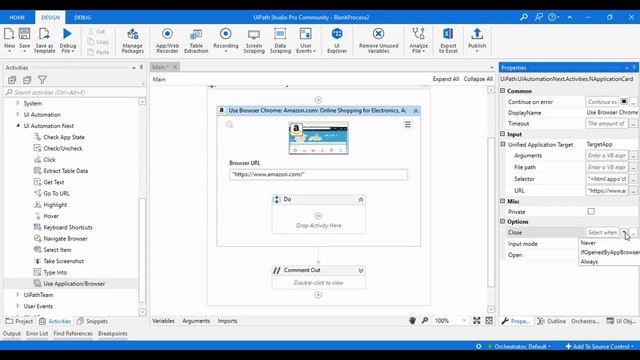Open the zoom percentage dropdown

point(464,321)
